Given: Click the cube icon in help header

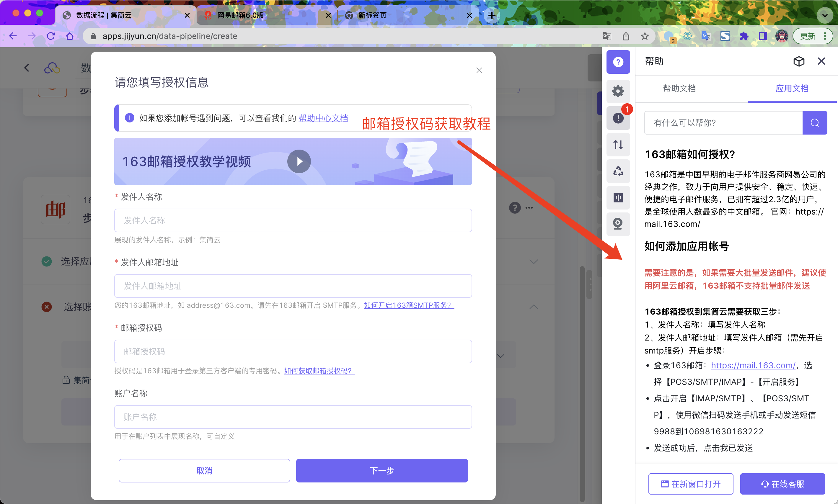Looking at the screenshot, I should point(799,61).
